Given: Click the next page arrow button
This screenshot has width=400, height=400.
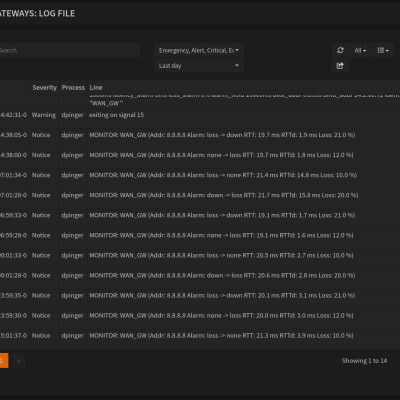Looking at the screenshot, I should click(x=19, y=361).
